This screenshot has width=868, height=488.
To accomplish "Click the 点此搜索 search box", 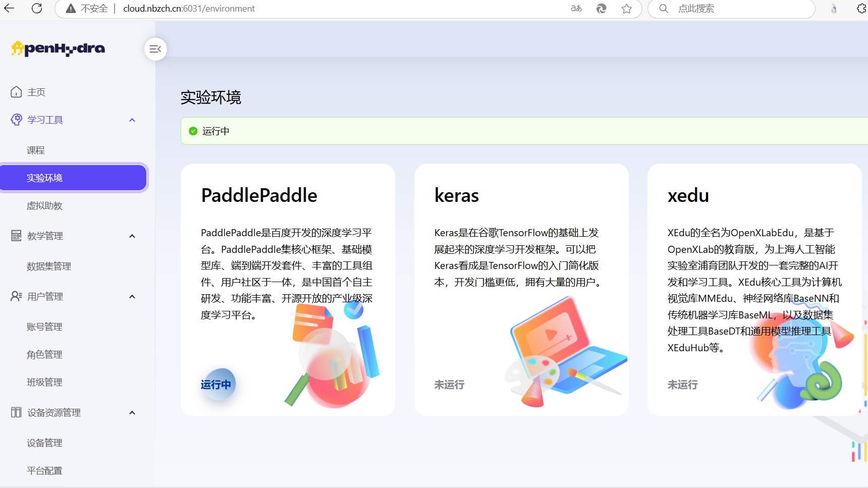I will coord(732,9).
